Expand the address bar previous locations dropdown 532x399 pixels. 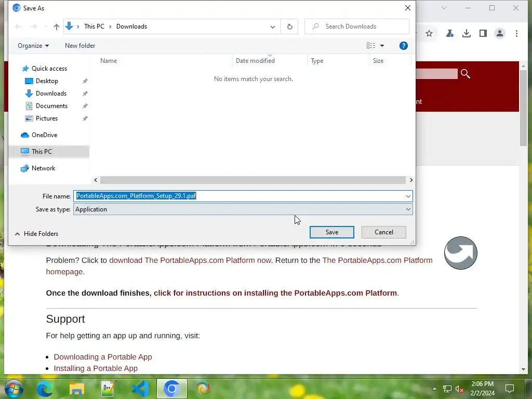[272, 26]
